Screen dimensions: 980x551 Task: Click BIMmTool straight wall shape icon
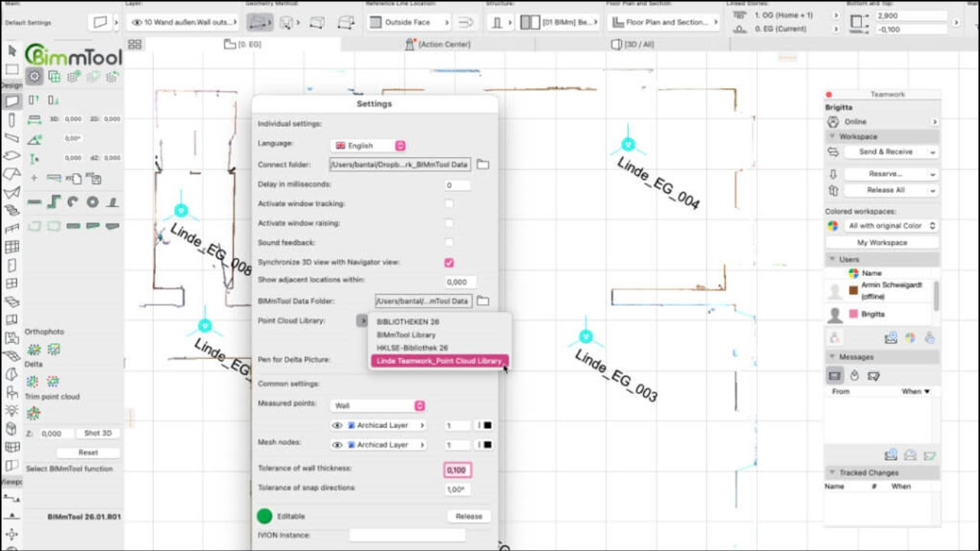click(x=34, y=202)
